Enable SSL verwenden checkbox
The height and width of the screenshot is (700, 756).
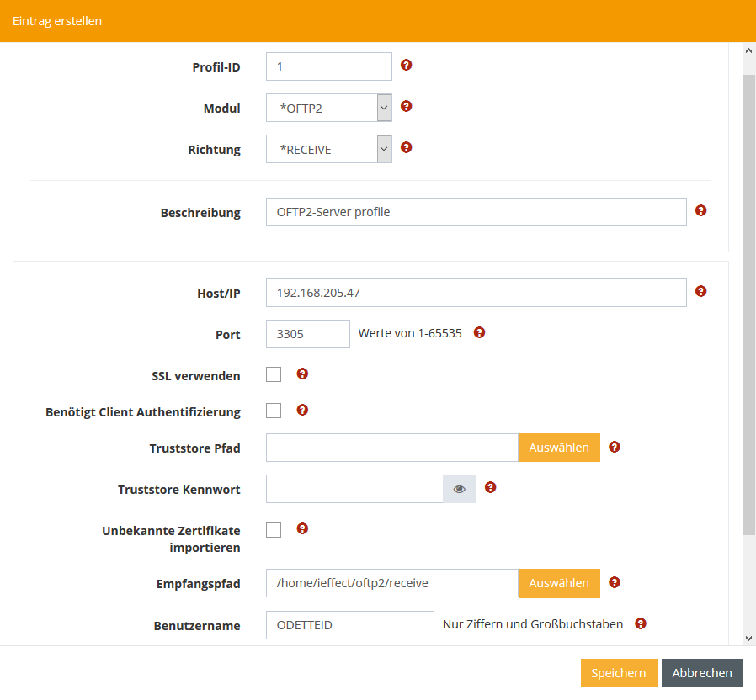pyautogui.click(x=274, y=374)
